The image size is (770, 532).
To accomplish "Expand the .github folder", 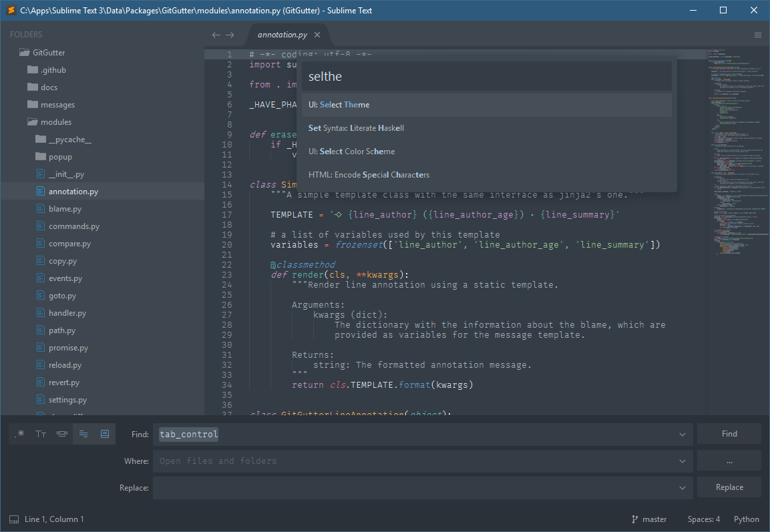I will tap(33, 69).
